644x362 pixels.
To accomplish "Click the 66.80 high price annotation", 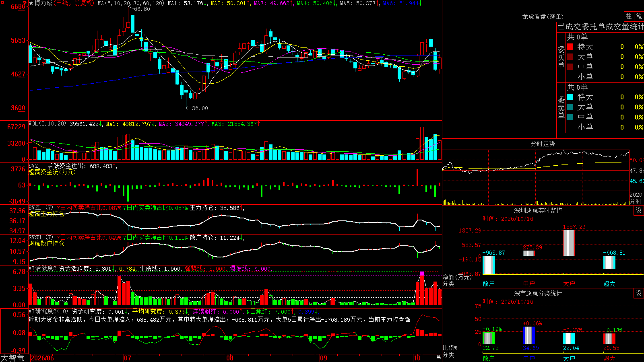I will pos(142,9).
